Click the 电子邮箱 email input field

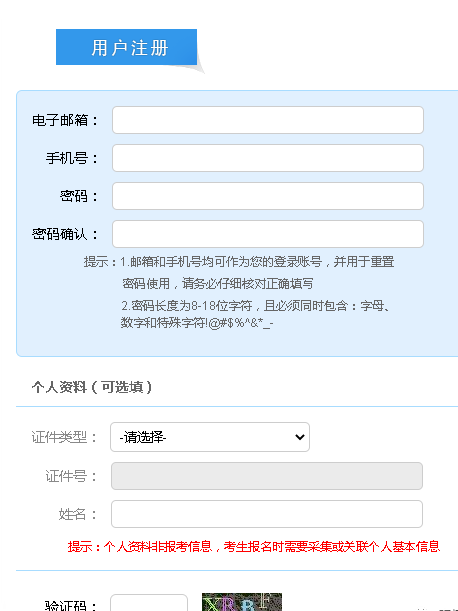click(268, 120)
